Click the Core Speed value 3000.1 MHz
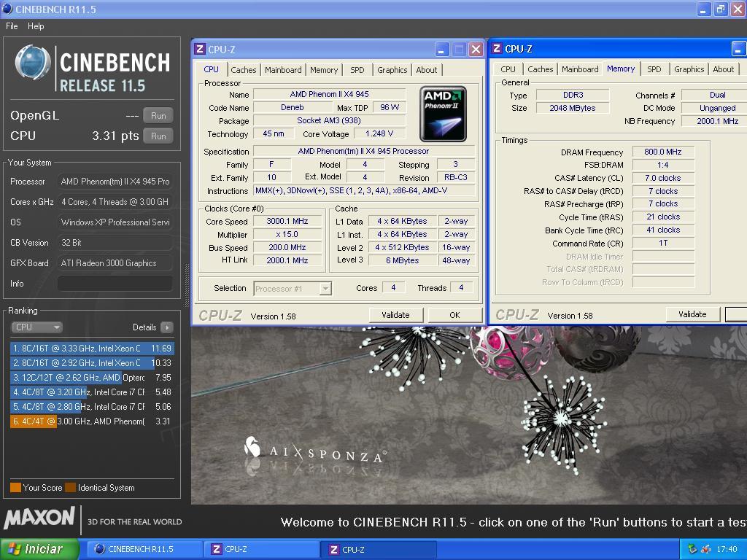This screenshot has height=560, width=747. (287, 221)
